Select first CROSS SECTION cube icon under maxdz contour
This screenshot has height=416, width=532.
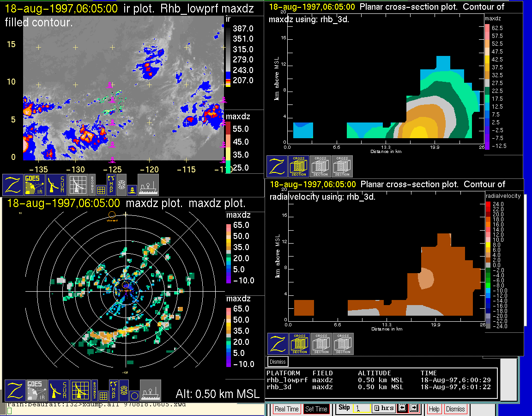tap(299, 166)
